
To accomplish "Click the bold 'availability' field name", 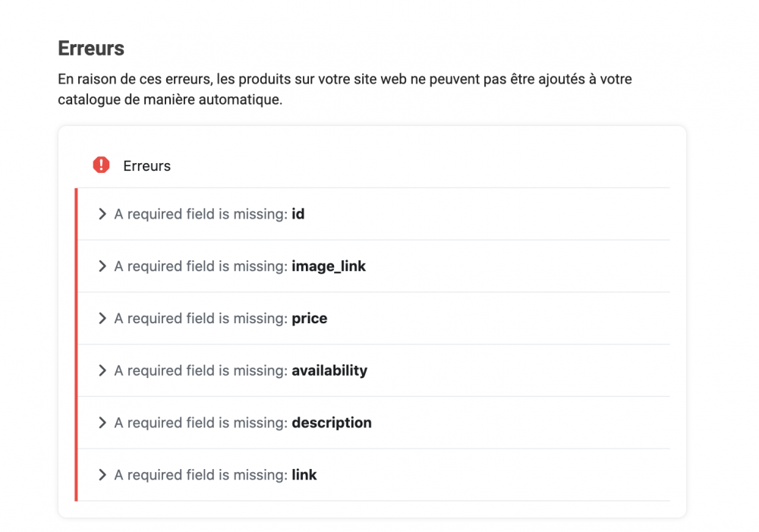I will pyautogui.click(x=329, y=370).
